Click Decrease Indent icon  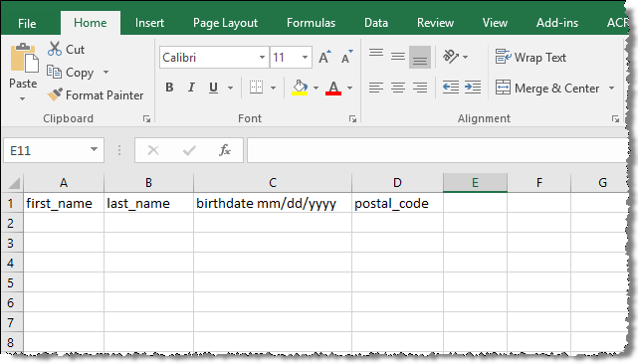pyautogui.click(x=451, y=88)
